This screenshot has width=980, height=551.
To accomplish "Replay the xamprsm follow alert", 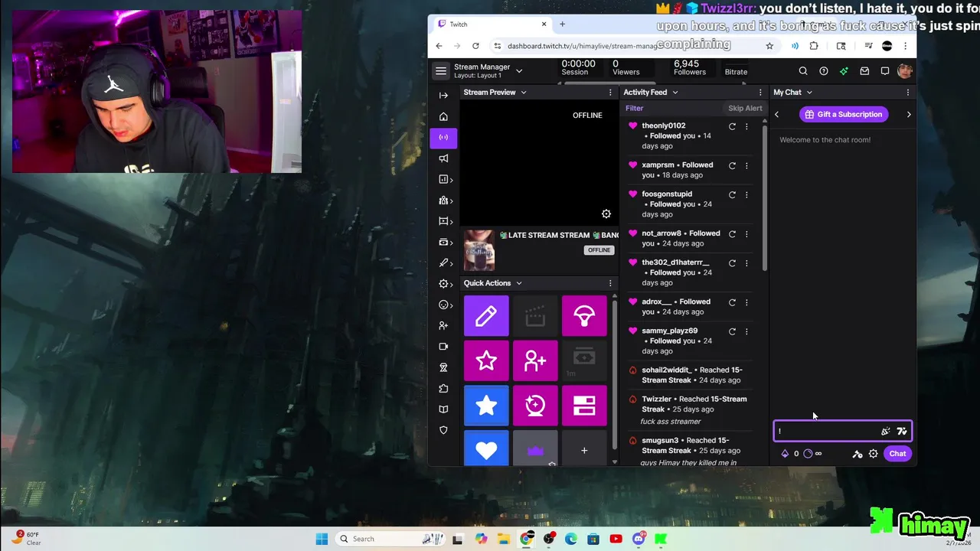I will tap(732, 165).
